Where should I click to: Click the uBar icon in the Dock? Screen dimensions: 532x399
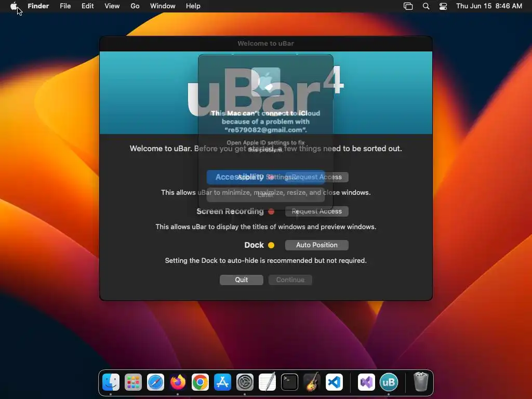point(389,382)
